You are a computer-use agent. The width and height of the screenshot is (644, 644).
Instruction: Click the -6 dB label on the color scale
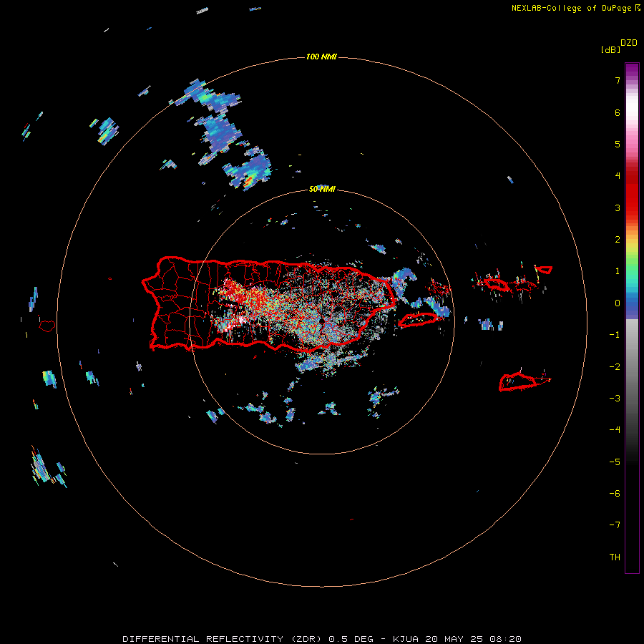coord(615,494)
